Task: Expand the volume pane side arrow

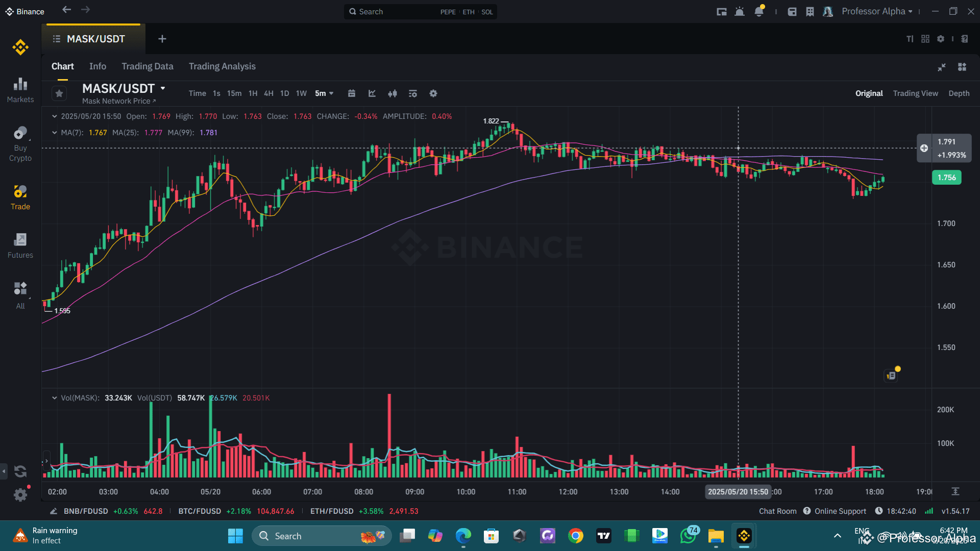Action: click(46, 461)
